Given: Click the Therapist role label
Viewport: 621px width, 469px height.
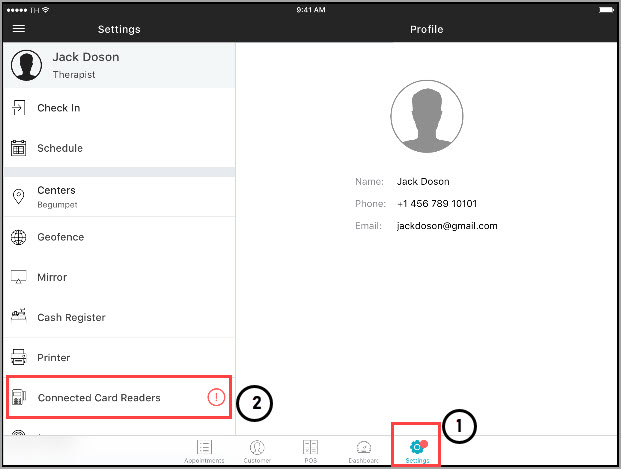Looking at the screenshot, I should (x=74, y=74).
